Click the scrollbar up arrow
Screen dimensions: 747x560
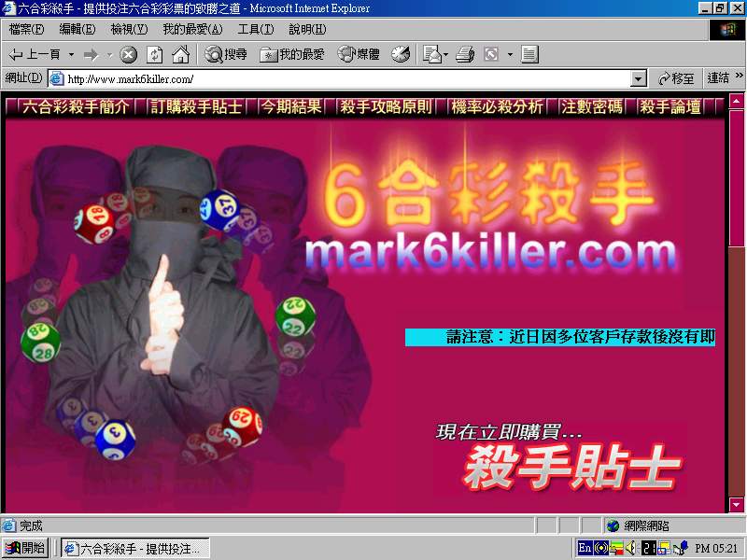[737, 101]
